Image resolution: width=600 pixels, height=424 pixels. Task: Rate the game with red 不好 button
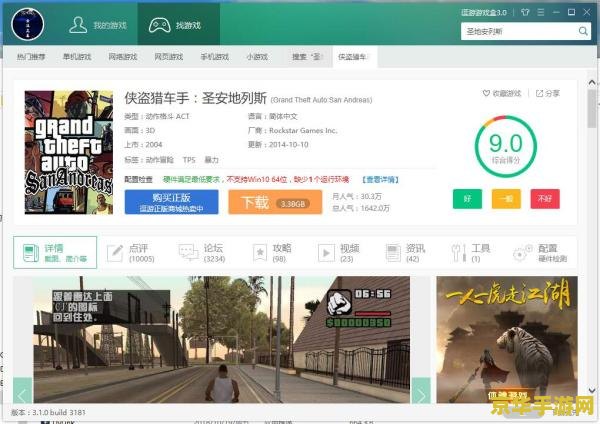pyautogui.click(x=545, y=199)
